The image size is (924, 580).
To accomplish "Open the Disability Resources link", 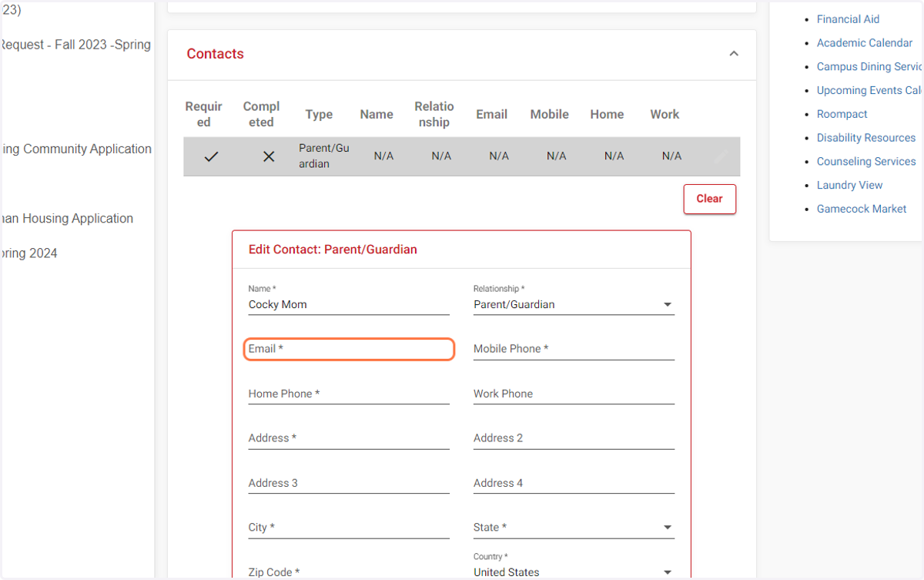I will 866,138.
